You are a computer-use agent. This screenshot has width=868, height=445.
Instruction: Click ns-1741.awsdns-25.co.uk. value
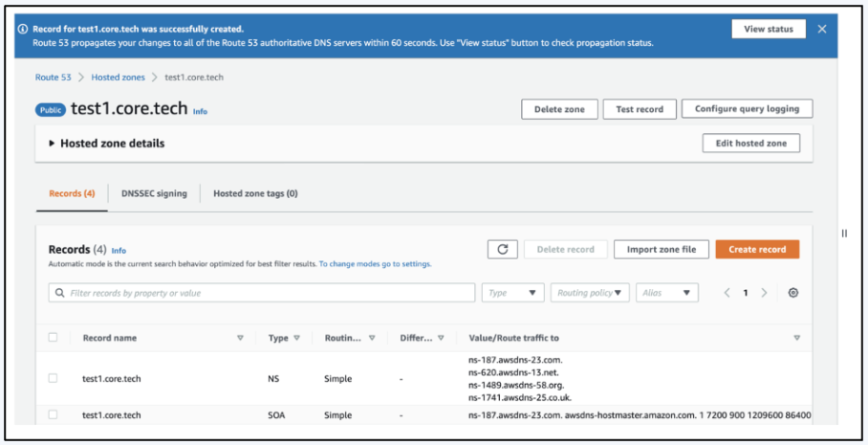coord(520,397)
